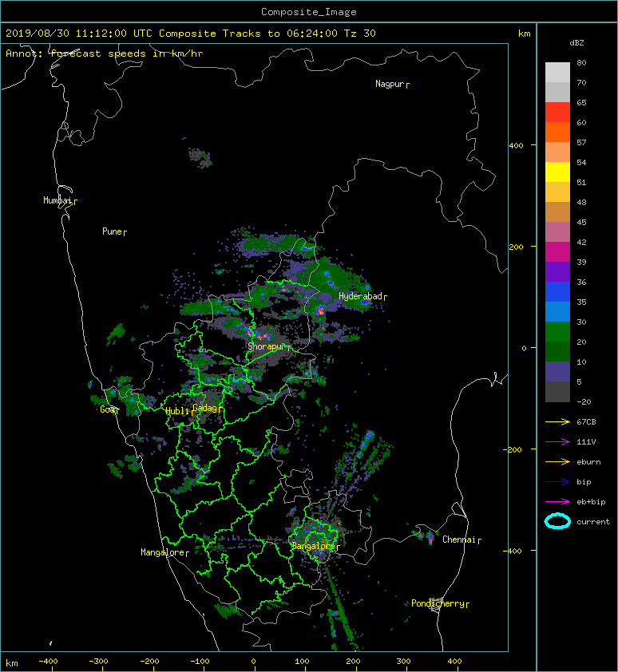Click the 'eburn' legend label

[588, 462]
